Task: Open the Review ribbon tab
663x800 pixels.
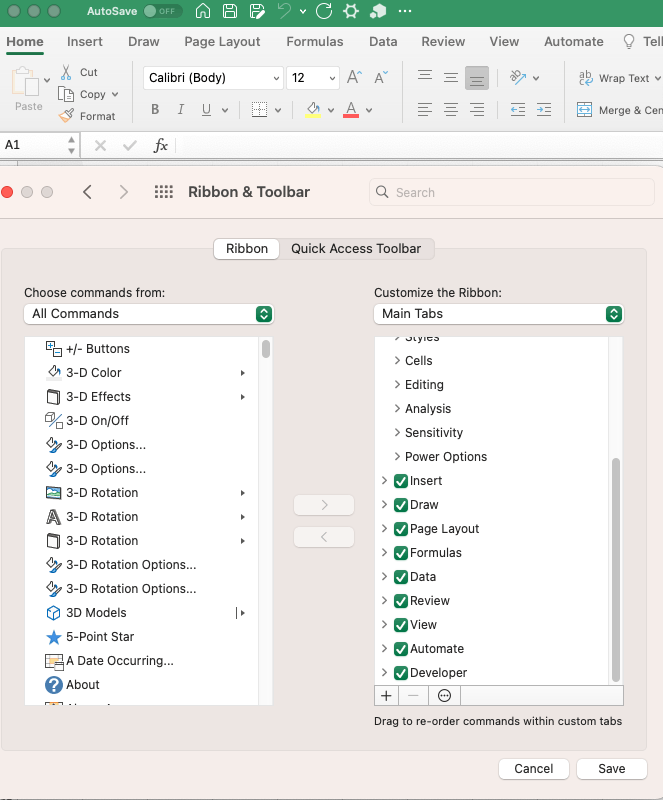Action: click(443, 41)
